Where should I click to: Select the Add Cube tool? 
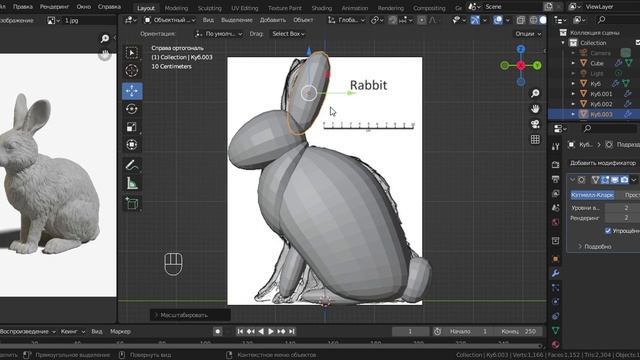[132, 203]
